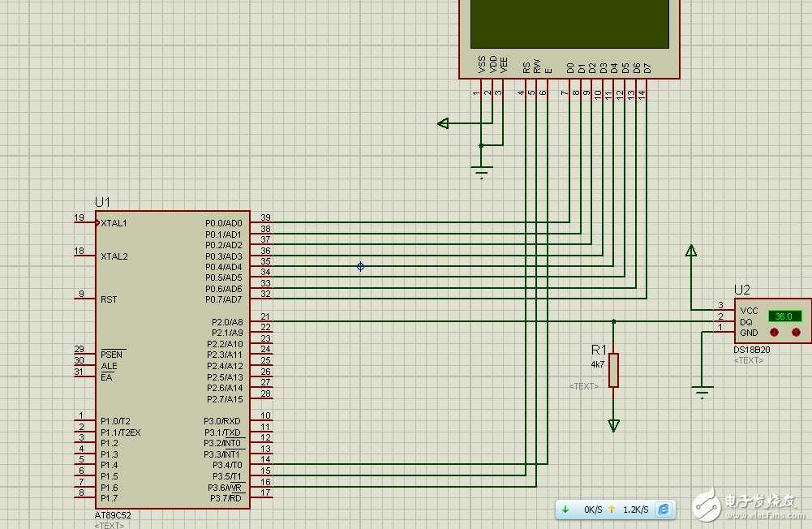Viewport: 812px width, 529px height.
Task: Click pin number 21 on U1
Action: click(265, 316)
